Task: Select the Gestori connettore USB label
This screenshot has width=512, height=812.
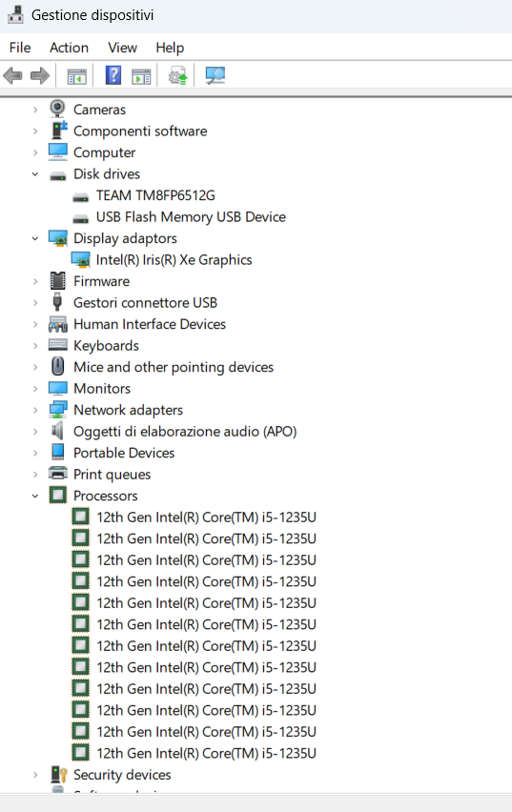Action: click(145, 302)
